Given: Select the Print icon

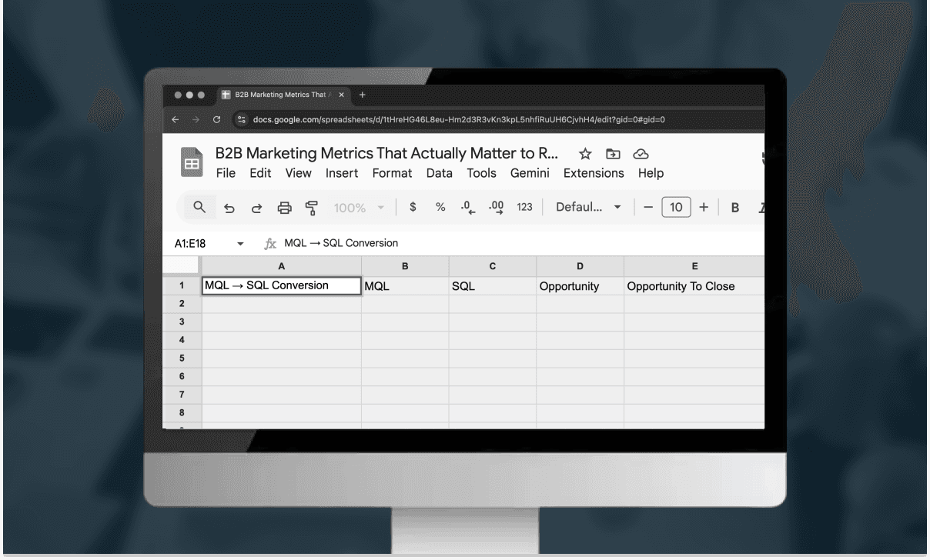Looking at the screenshot, I should (284, 207).
